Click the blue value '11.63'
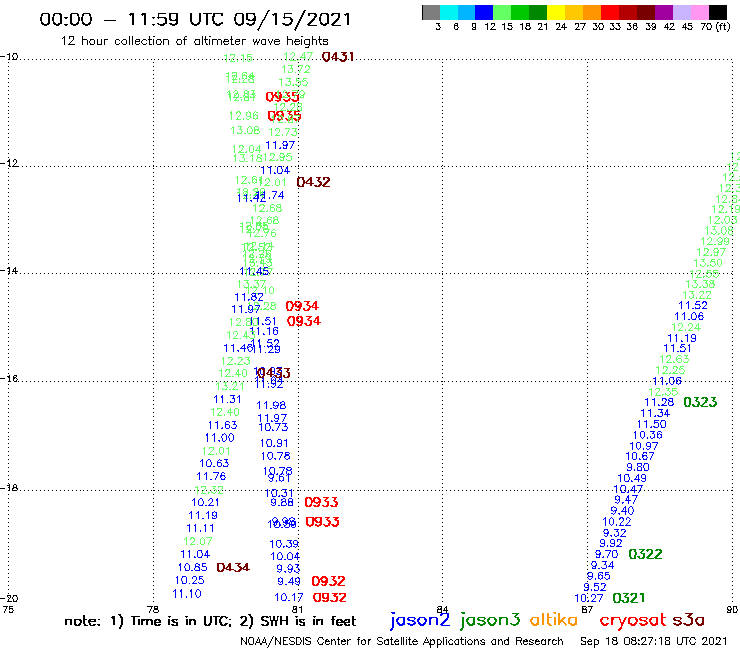Image resolution: width=740 pixels, height=650 pixels. [x=223, y=425]
